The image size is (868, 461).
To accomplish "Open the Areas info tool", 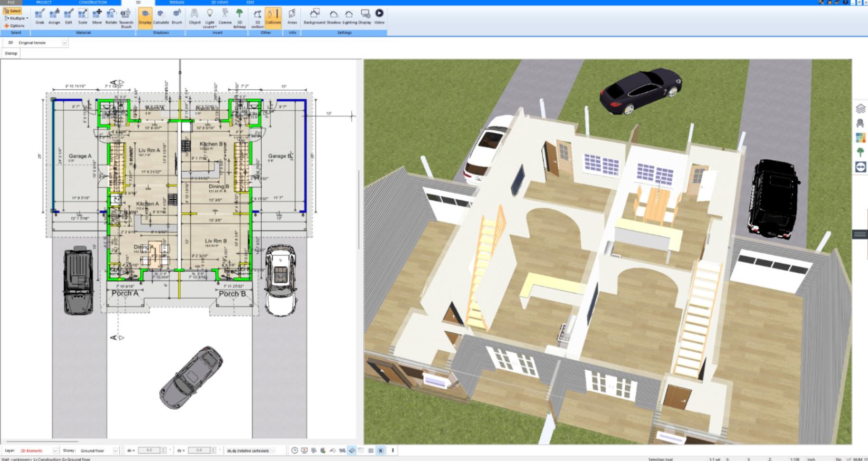I will pos(292,16).
